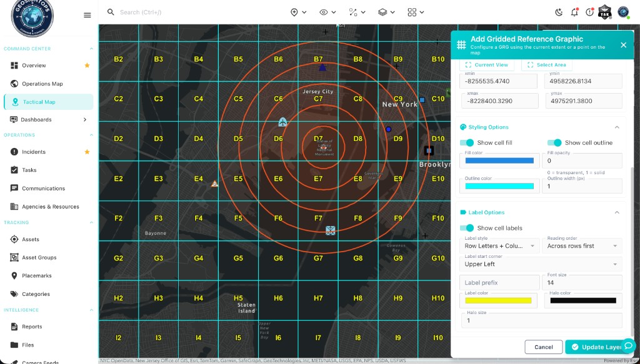The width and height of the screenshot is (640, 364).
Task: Toggle Show cell fill switch
Action: coord(467,142)
